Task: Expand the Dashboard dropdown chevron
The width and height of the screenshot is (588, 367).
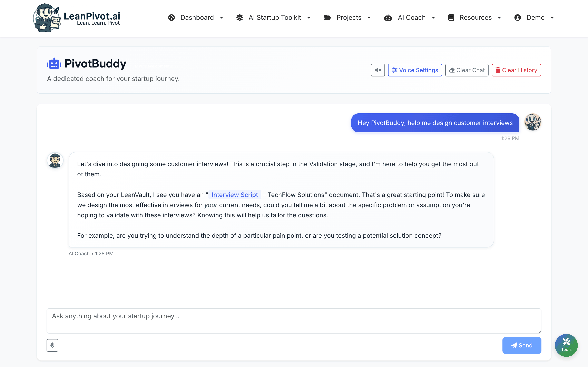Action: (x=222, y=18)
